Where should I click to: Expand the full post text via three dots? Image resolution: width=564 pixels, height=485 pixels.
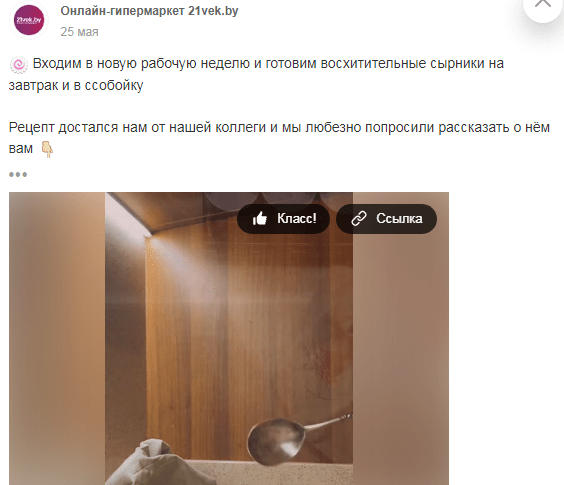pyautogui.click(x=18, y=174)
